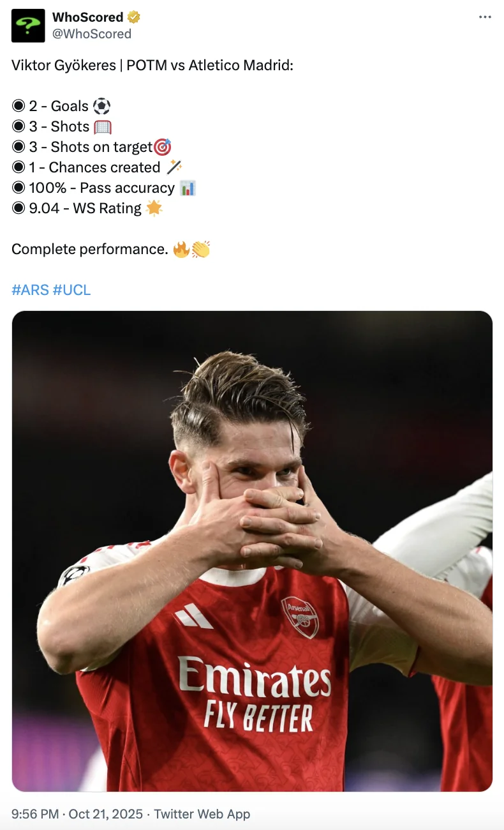Screen dimensions: 504x830
Task: Click the bullet beside "2 - Goals"
Action: tap(19, 106)
